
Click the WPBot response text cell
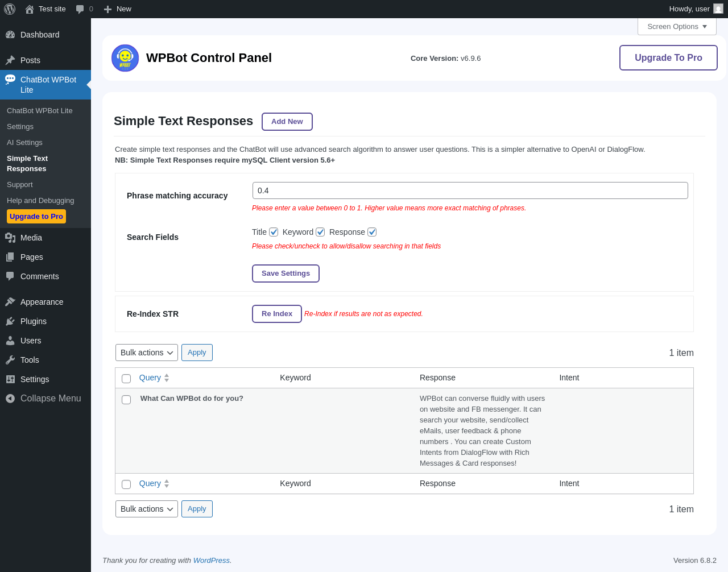pos(483,431)
